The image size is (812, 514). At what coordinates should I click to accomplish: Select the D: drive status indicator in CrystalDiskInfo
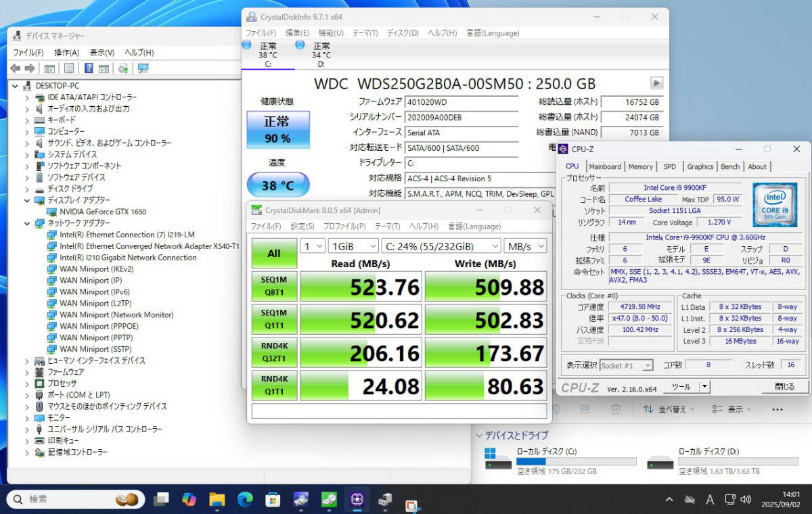(321, 55)
